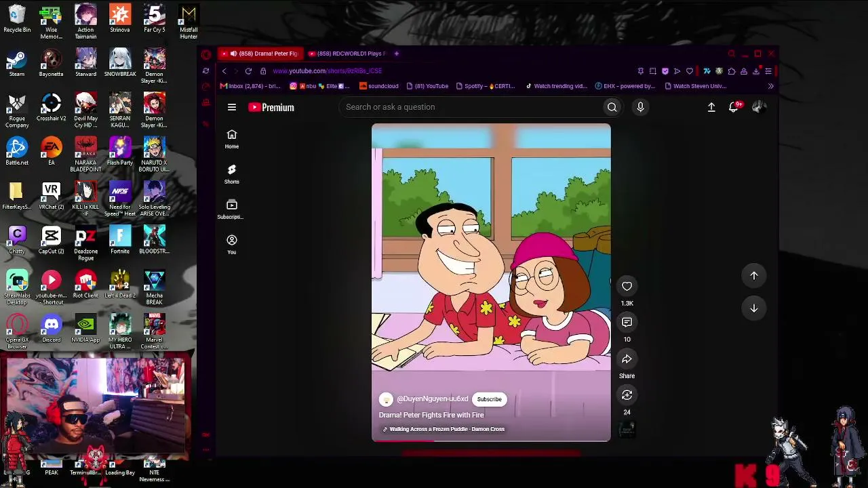Launch Far Cry 5 desktop shortcut
868x488 pixels.
(155, 18)
